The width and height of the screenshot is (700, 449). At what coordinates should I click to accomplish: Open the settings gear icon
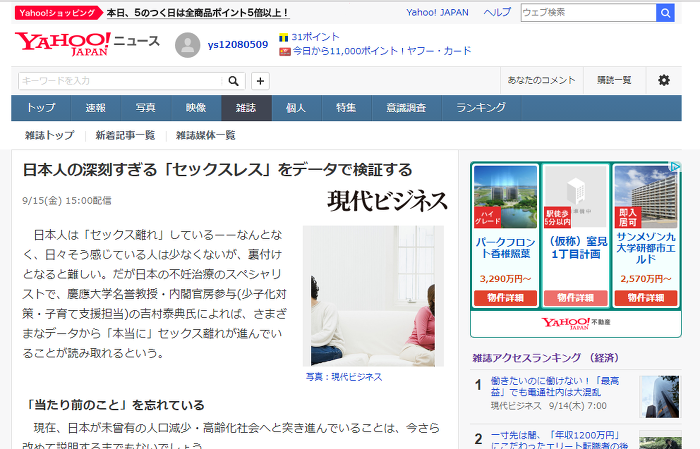click(664, 80)
